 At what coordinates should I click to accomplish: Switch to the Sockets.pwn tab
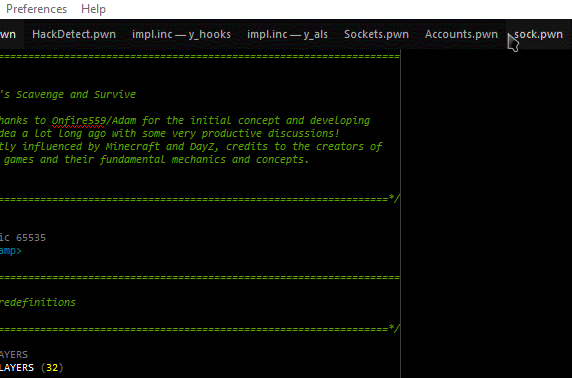376,34
